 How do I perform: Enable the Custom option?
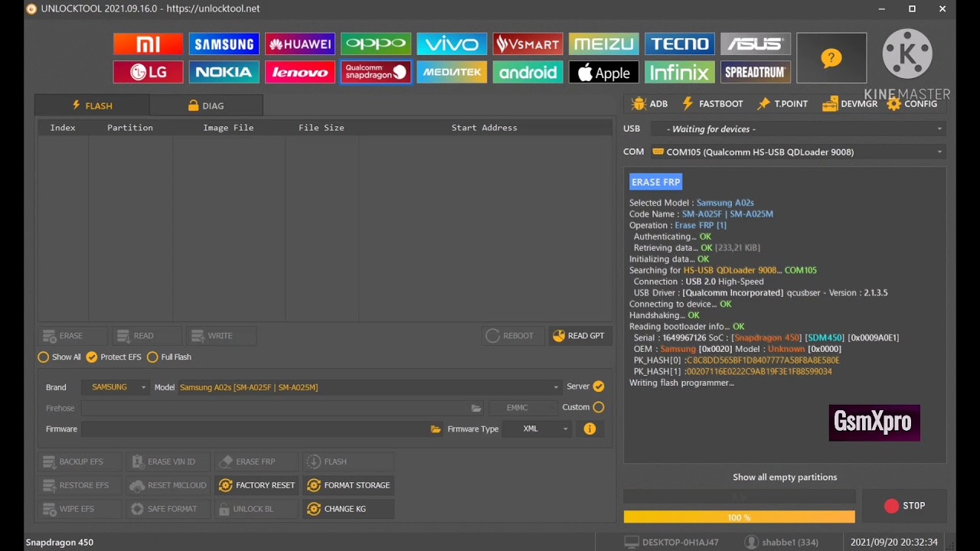coord(583,407)
